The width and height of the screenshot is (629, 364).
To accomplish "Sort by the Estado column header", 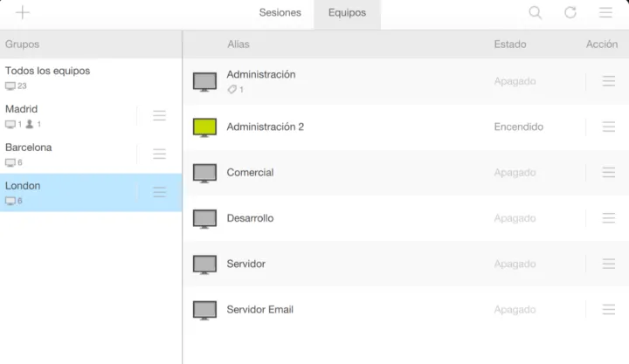I will coord(510,44).
